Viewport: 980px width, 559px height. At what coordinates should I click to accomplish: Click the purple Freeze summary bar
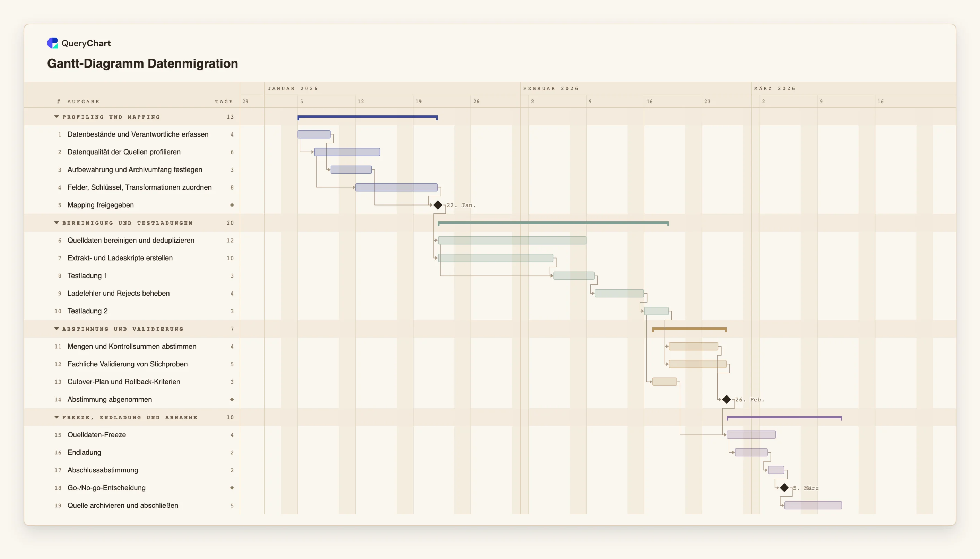point(784,417)
